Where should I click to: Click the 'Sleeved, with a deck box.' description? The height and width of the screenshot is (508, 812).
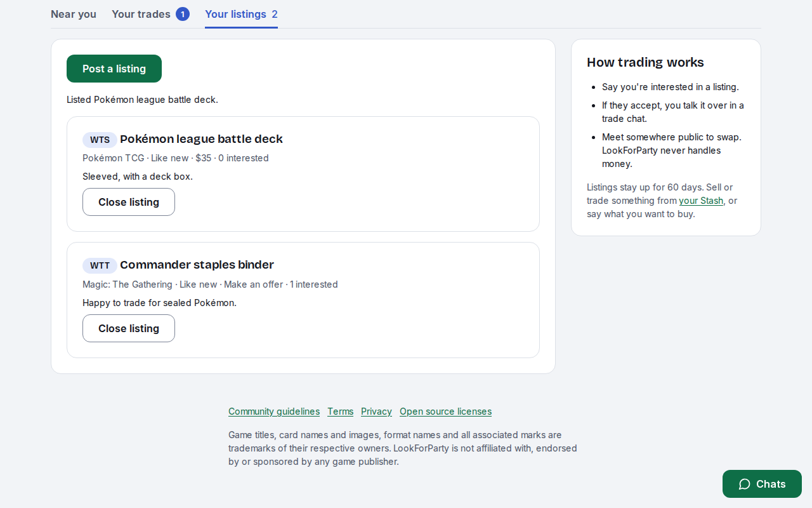tap(138, 177)
